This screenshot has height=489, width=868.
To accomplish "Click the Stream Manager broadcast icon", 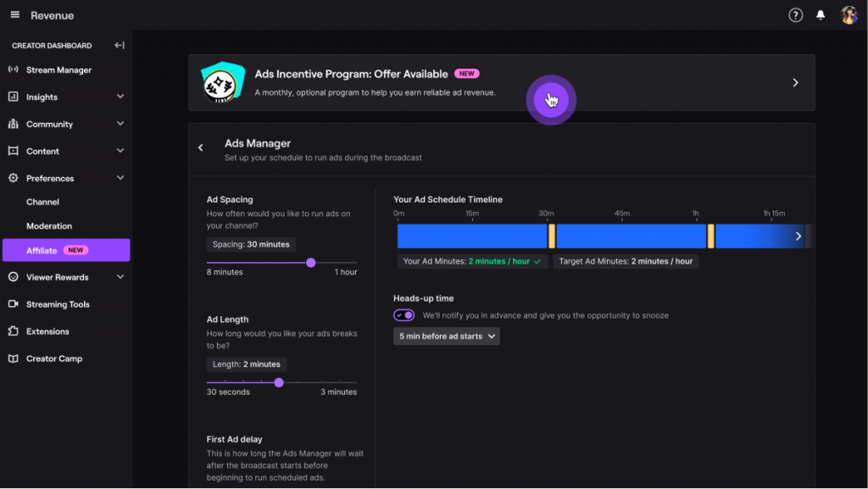I will pos(14,69).
